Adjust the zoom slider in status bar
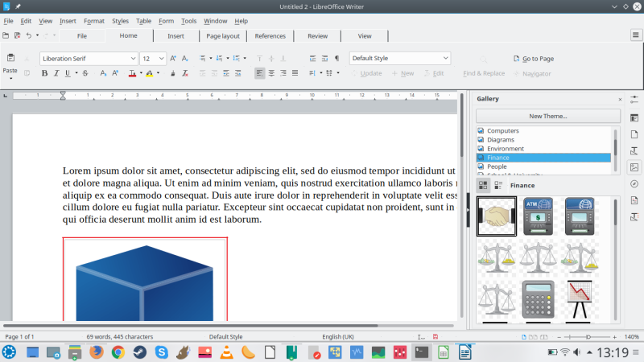The image size is (644, 362). (x=588, y=337)
